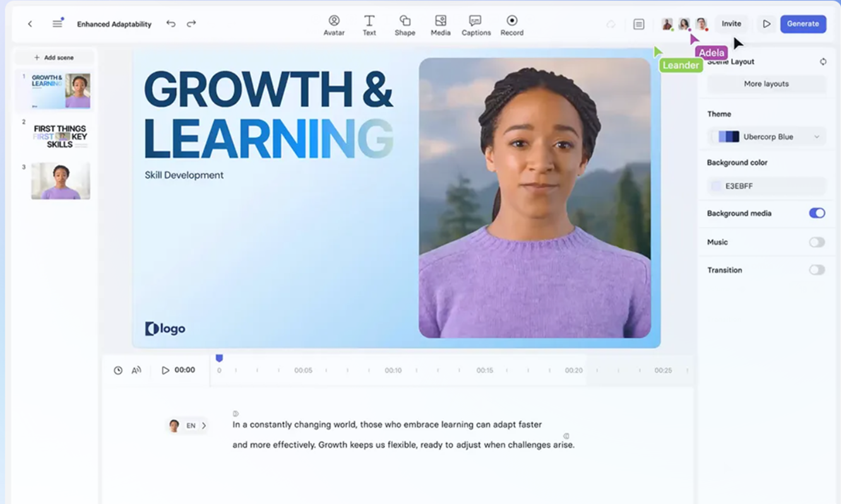
Task: Click the Theme section label
Action: [719, 114]
